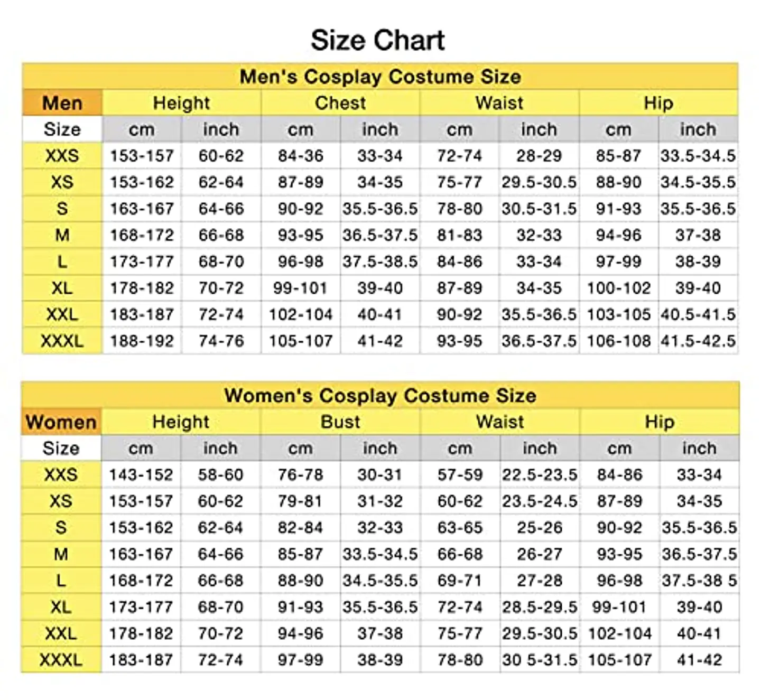Click women's S height 153-162 cell

[x=141, y=527]
